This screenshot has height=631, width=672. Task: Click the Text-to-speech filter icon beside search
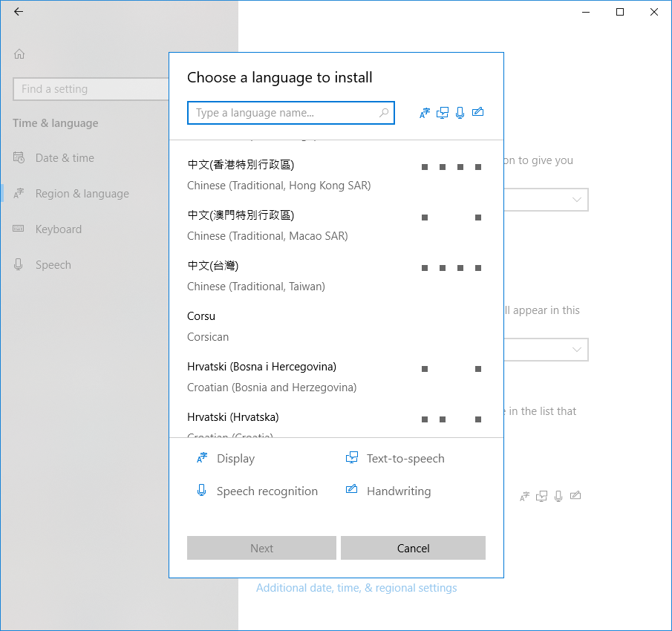[443, 113]
